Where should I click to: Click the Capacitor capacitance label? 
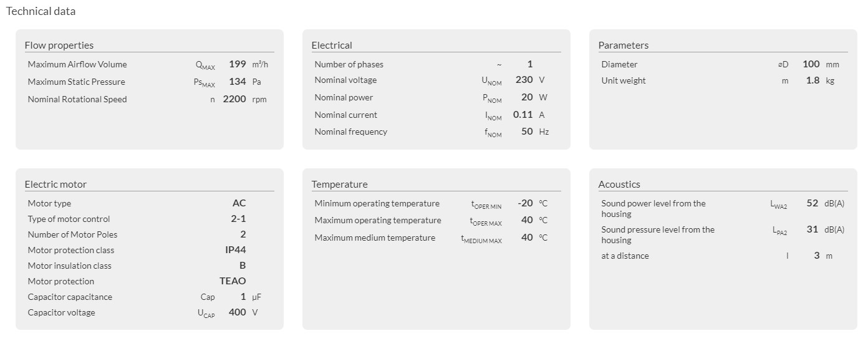(x=70, y=297)
